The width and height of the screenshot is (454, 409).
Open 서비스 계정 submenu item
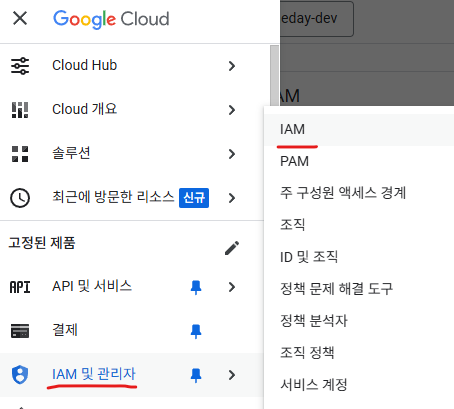[359, 385]
